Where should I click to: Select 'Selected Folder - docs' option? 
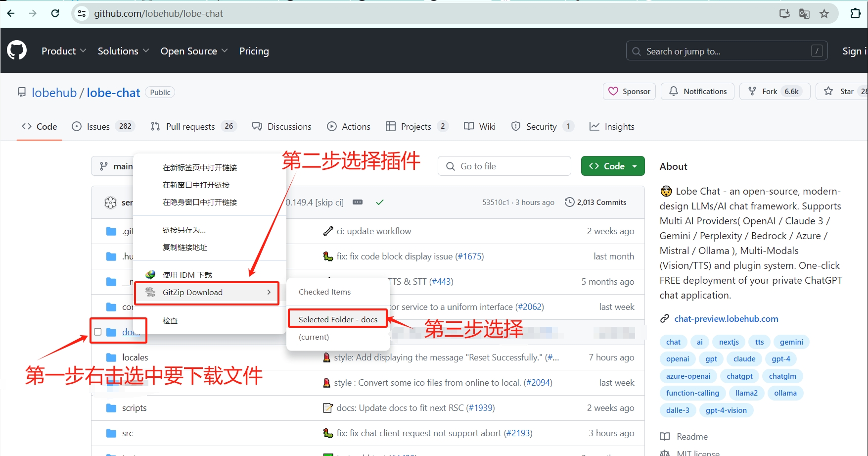(x=338, y=320)
